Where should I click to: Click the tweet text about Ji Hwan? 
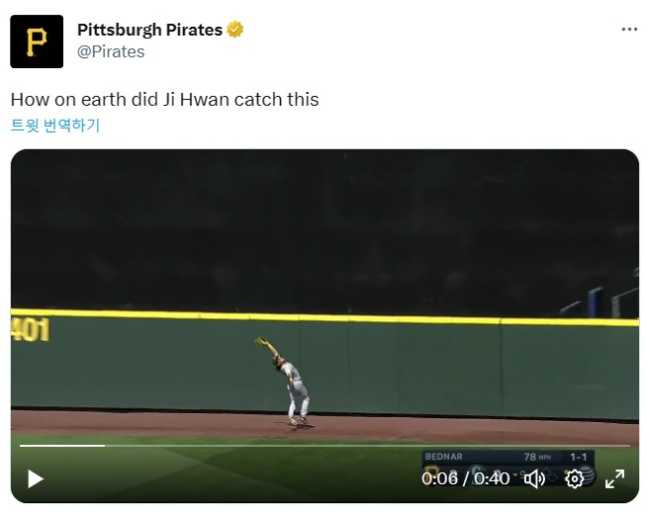pyautogui.click(x=165, y=99)
